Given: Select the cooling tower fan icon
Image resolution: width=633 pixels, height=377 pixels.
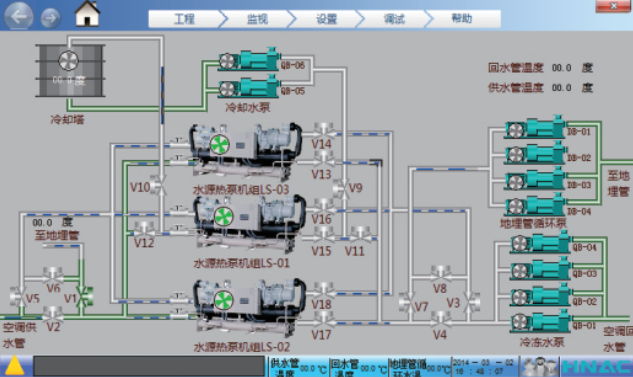Looking at the screenshot, I should click(69, 61).
